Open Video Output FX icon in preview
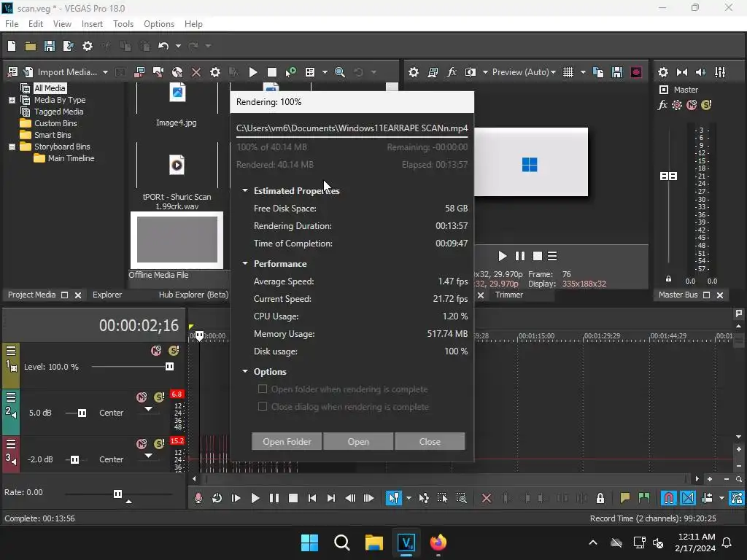The image size is (747, 560). click(x=452, y=72)
